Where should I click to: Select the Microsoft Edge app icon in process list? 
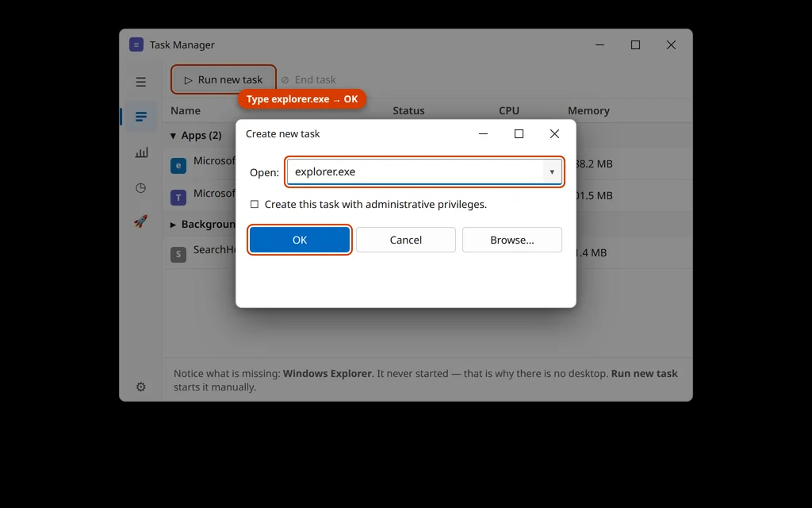click(178, 165)
